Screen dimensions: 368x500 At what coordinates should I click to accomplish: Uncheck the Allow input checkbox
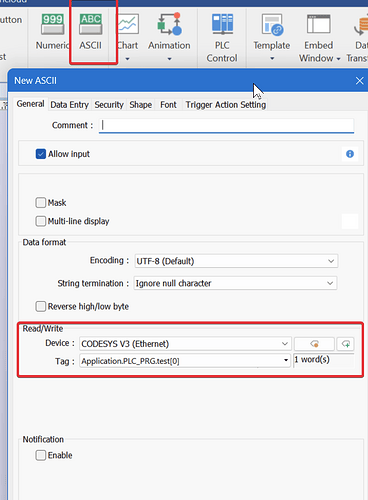41,154
